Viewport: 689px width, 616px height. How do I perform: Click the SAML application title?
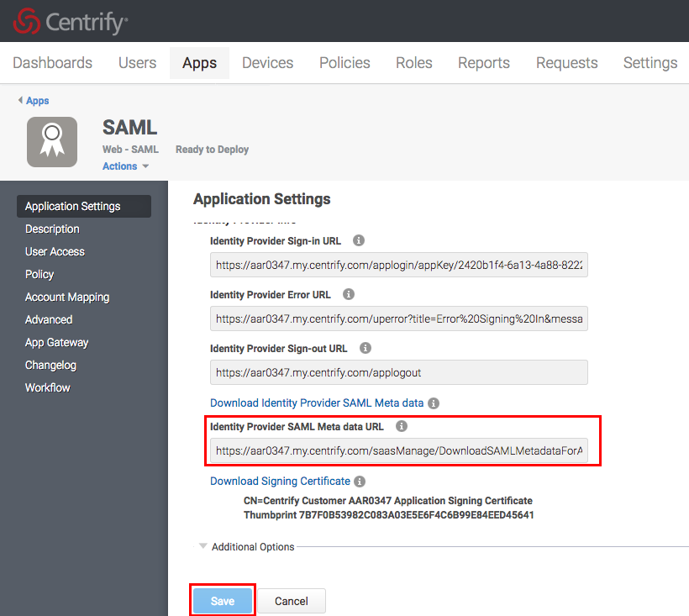[x=129, y=128]
